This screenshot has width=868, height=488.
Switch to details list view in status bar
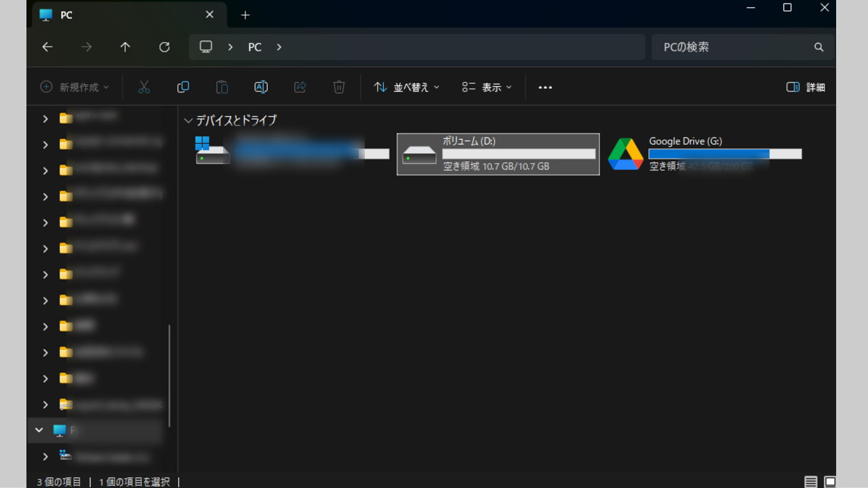[x=811, y=482]
